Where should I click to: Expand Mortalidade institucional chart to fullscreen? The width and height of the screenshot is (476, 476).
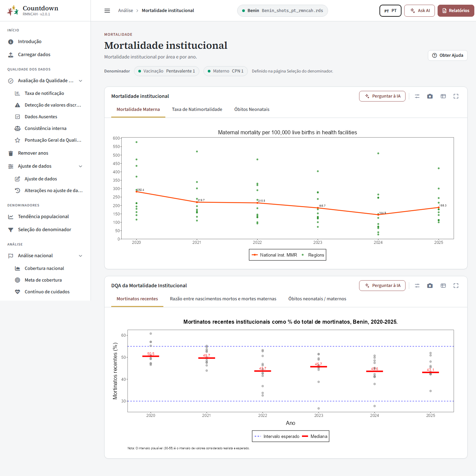tap(456, 96)
